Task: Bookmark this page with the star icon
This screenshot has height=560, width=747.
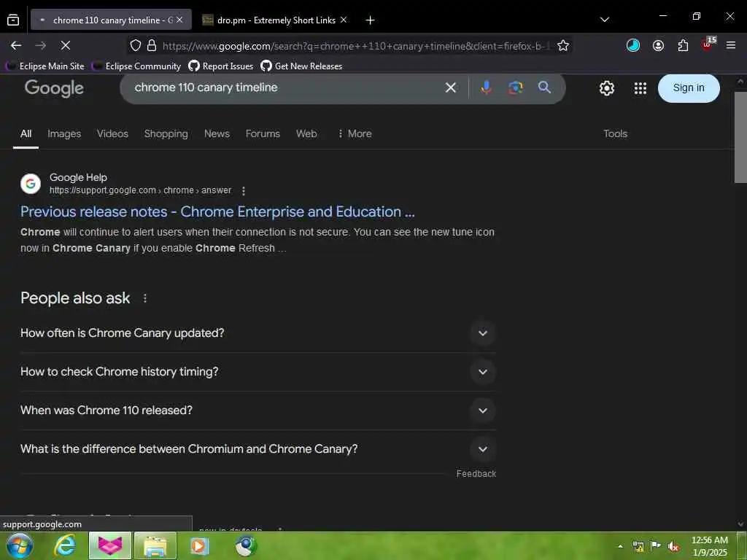Action: pos(563,46)
